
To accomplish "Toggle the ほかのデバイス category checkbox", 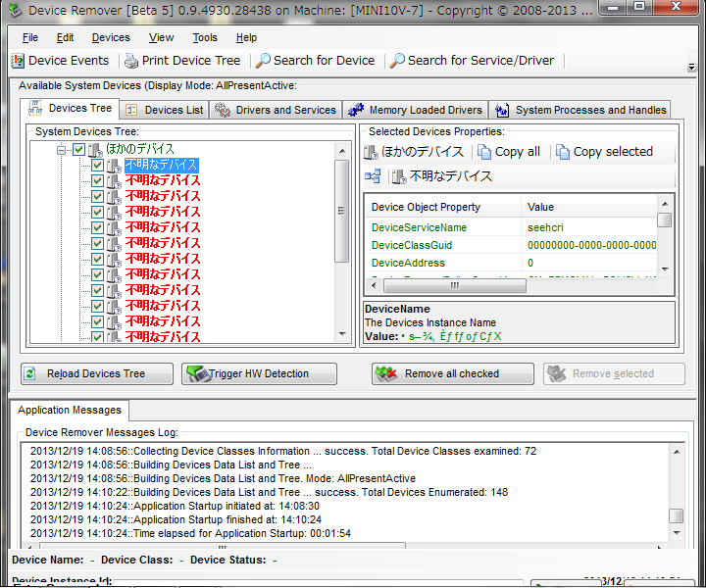I will coord(78,149).
